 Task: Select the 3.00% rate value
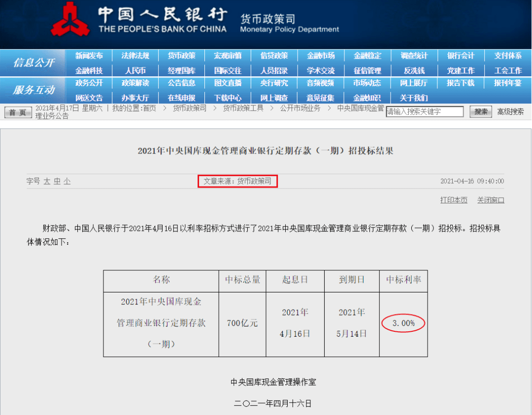(x=403, y=323)
